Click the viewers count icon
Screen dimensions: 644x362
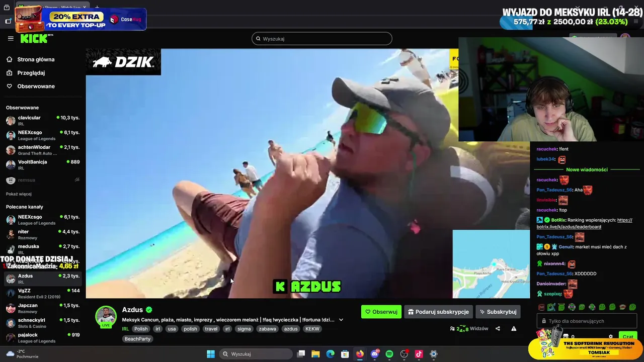pyautogui.click(x=452, y=329)
